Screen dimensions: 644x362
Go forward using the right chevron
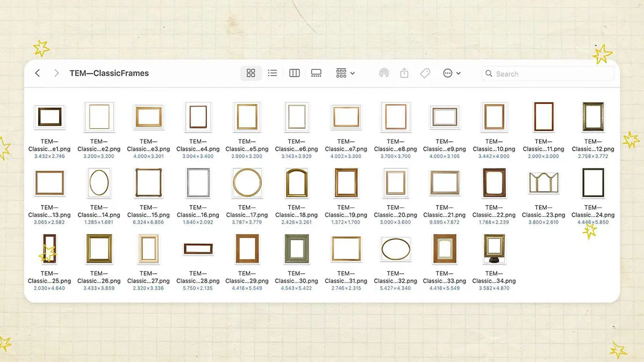click(56, 73)
